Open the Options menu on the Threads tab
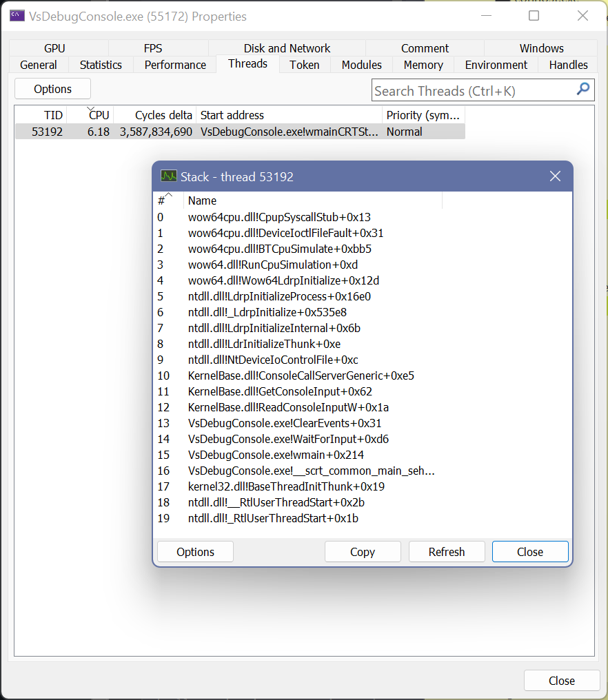This screenshot has height=700, width=608. 52,88
